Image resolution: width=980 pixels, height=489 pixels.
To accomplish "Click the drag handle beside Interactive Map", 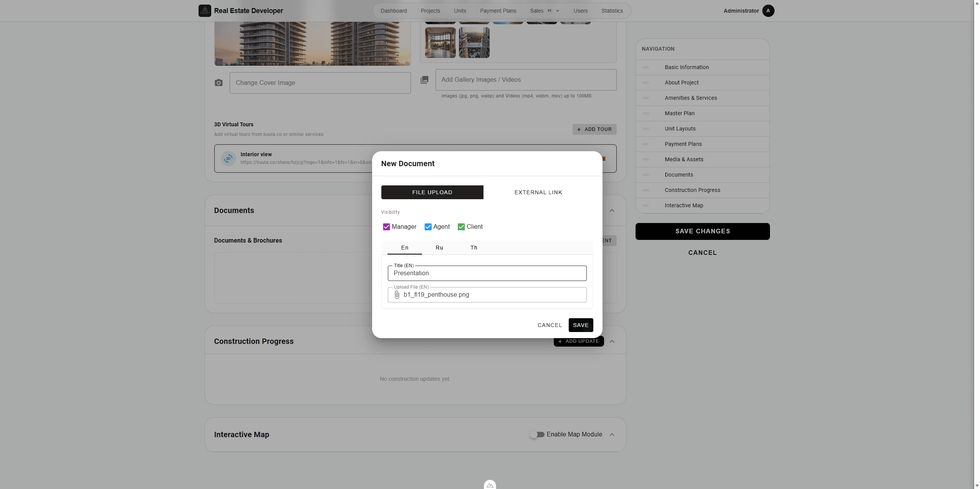I will pyautogui.click(x=646, y=205).
